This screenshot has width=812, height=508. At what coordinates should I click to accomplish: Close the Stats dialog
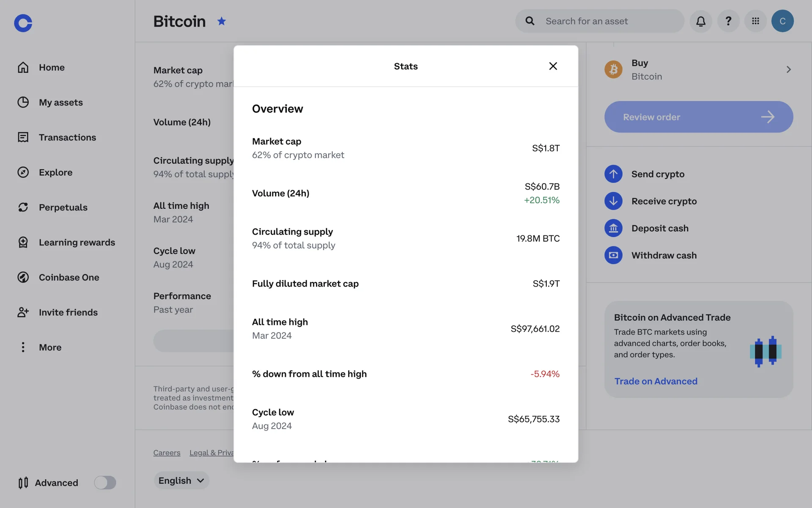[x=553, y=66]
